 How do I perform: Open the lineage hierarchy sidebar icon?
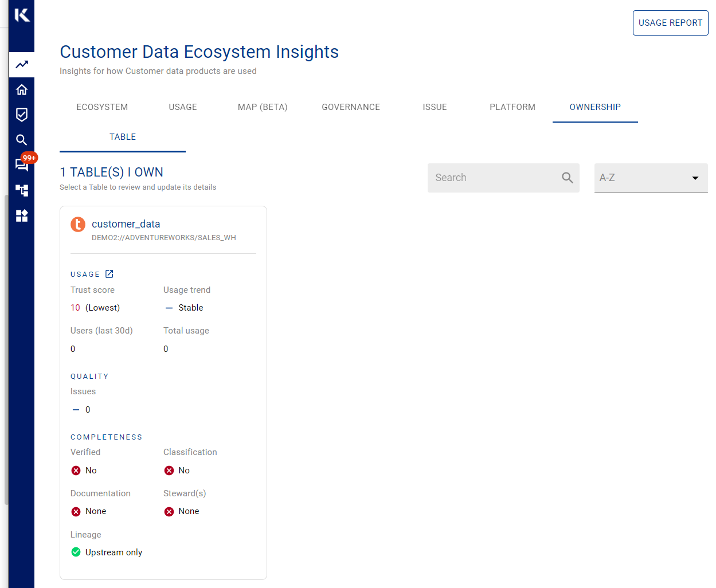click(x=22, y=190)
